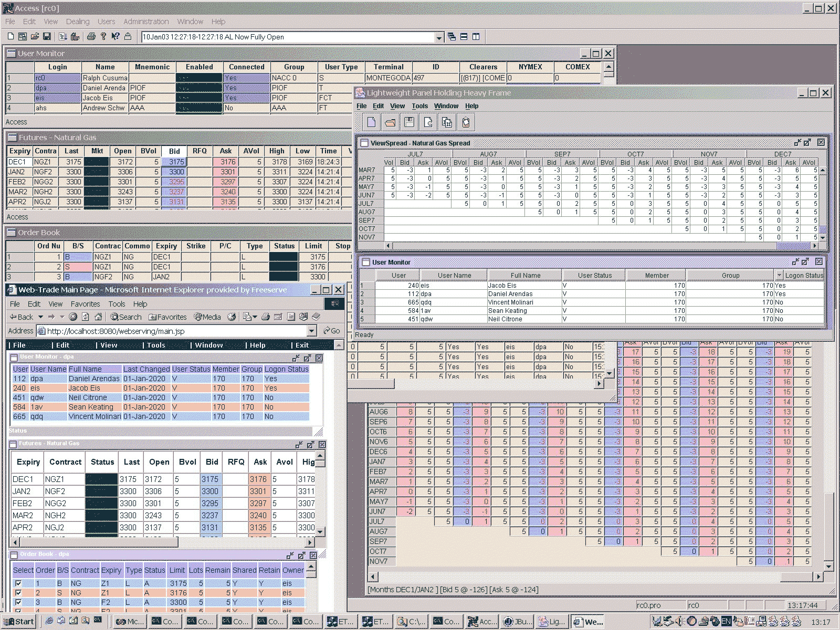Open Tools menu in Lightweight Panel window
The height and width of the screenshot is (630, 840).
pos(419,106)
